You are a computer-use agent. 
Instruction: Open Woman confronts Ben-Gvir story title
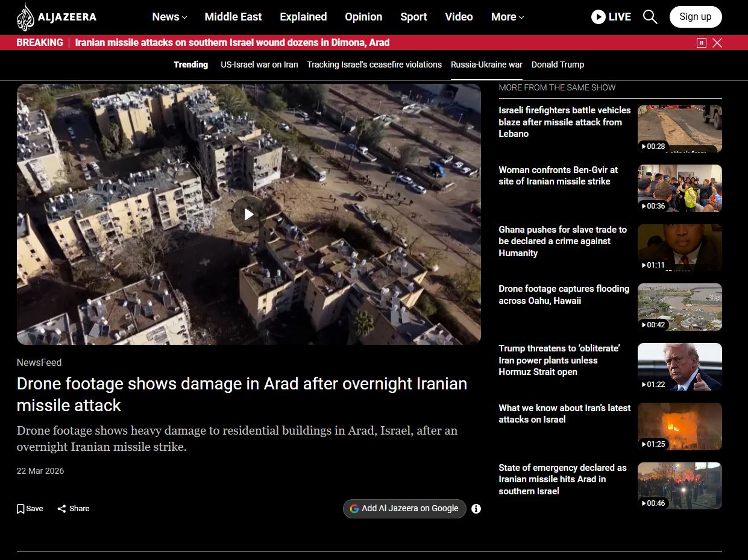point(558,175)
